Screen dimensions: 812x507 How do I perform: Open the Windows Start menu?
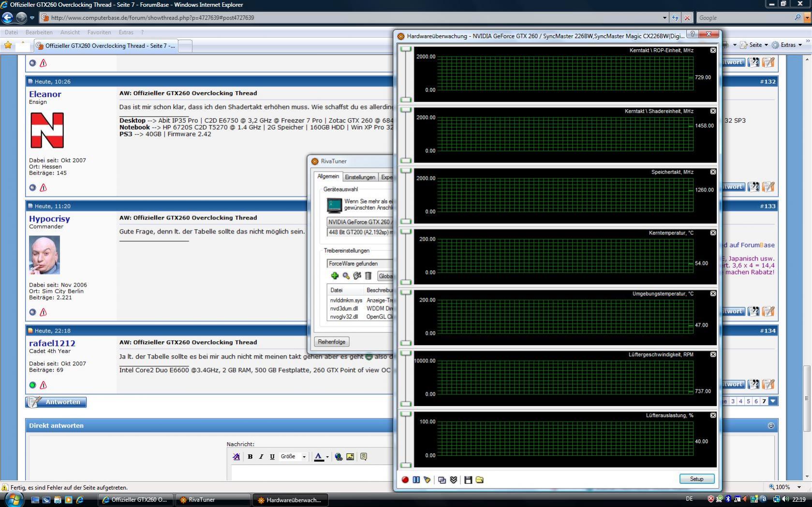click(14, 499)
